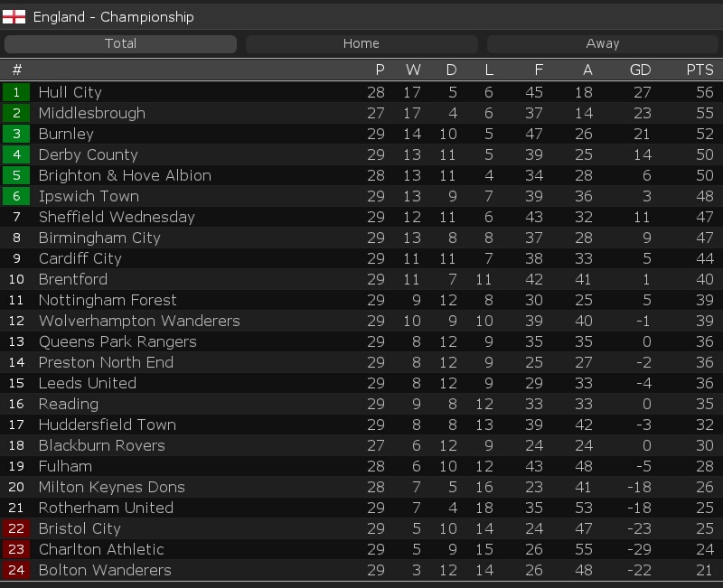The height and width of the screenshot is (588, 723).
Task: Click the England - Championship title
Action: pos(114,17)
